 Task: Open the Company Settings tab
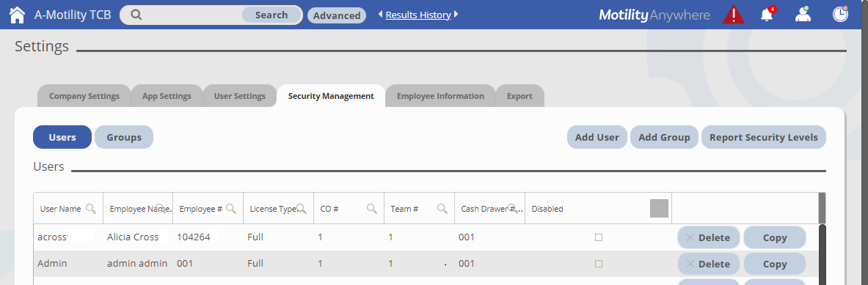click(x=84, y=95)
